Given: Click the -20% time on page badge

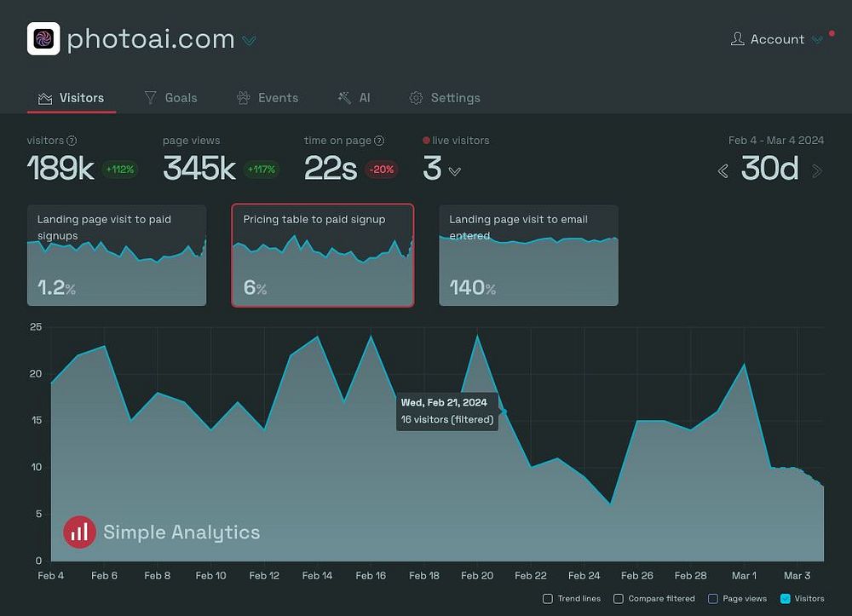Looking at the screenshot, I should (x=382, y=170).
